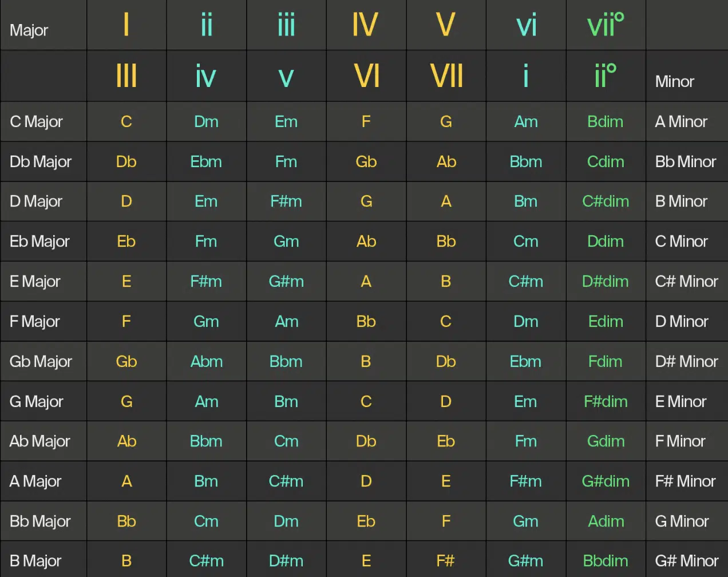Click the lowercase vi numeral header
This screenshot has height=577, width=728.
(x=527, y=25)
